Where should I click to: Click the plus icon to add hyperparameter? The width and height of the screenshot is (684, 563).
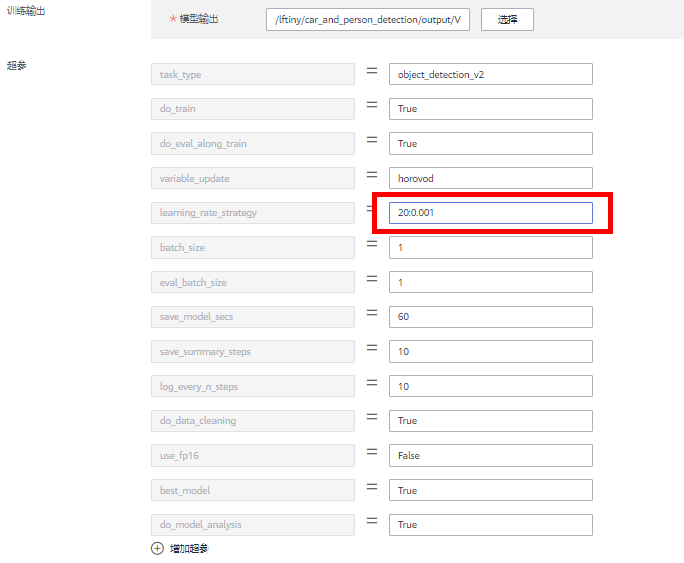(x=157, y=548)
